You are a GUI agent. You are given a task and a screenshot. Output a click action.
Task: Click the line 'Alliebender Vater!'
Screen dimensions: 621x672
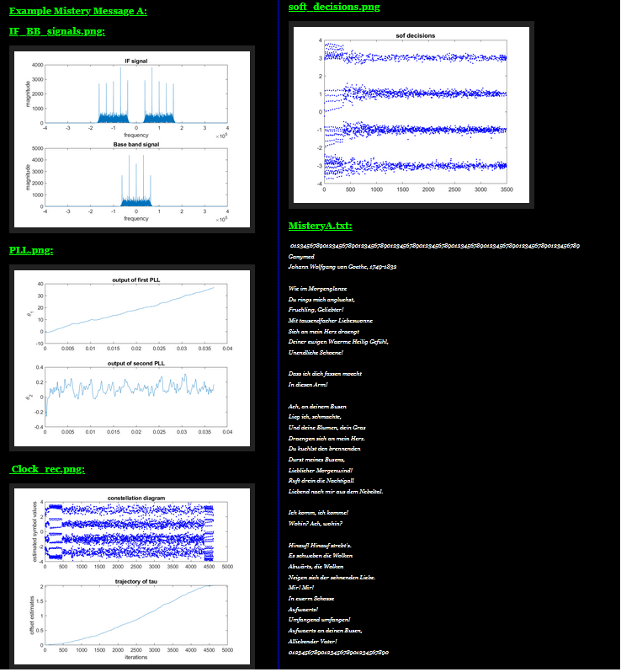coord(313,642)
